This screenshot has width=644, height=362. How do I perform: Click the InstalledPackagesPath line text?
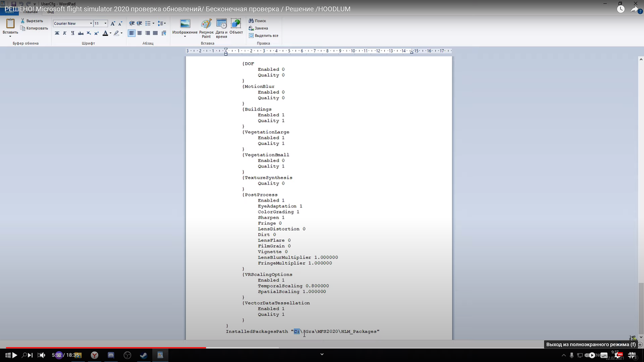[303, 331]
